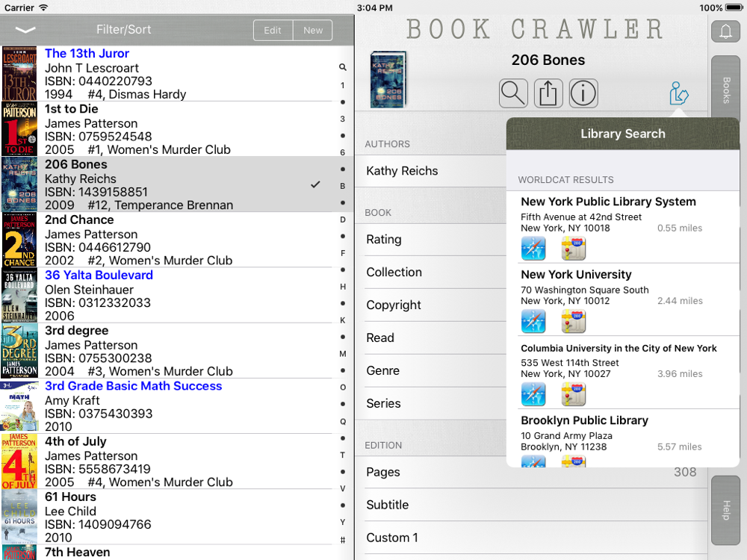Open Maps for Columbia University
This screenshot has height=560, width=747.
[574, 394]
